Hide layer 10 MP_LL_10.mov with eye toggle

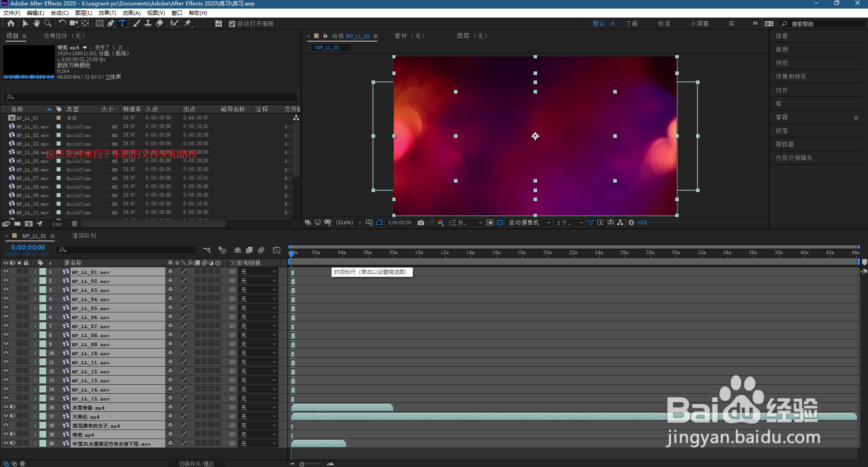6,353
